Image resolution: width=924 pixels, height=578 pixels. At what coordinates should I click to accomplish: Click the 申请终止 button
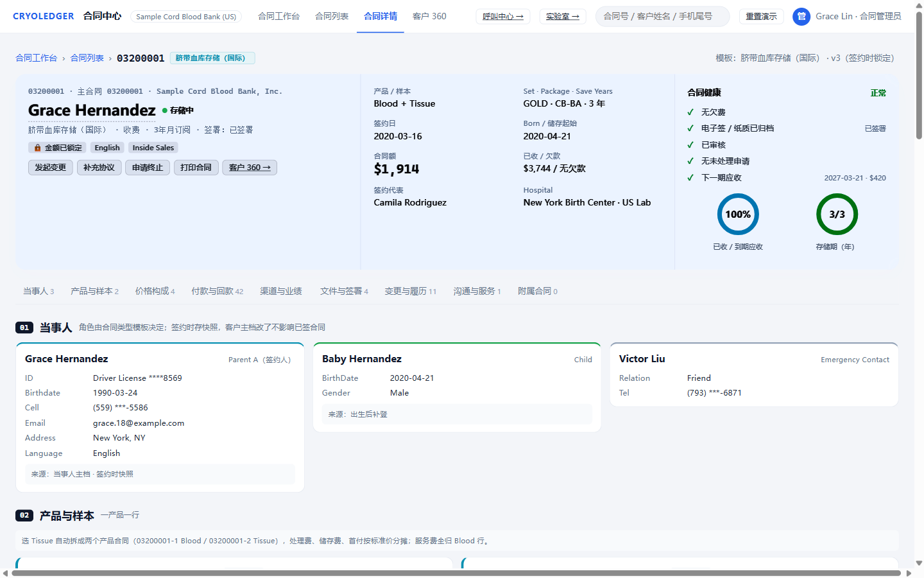pyautogui.click(x=148, y=168)
